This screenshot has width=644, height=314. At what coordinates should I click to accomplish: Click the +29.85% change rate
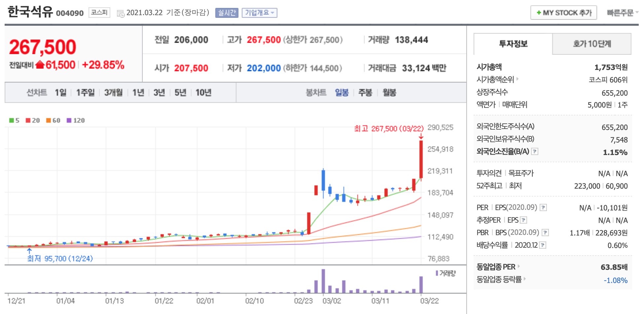click(103, 65)
